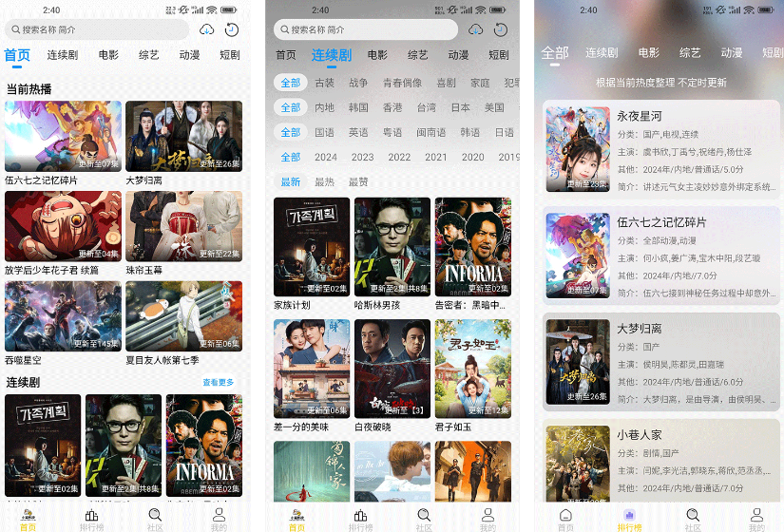Filter by 粤语 language
The image size is (784, 532).
[x=392, y=132]
